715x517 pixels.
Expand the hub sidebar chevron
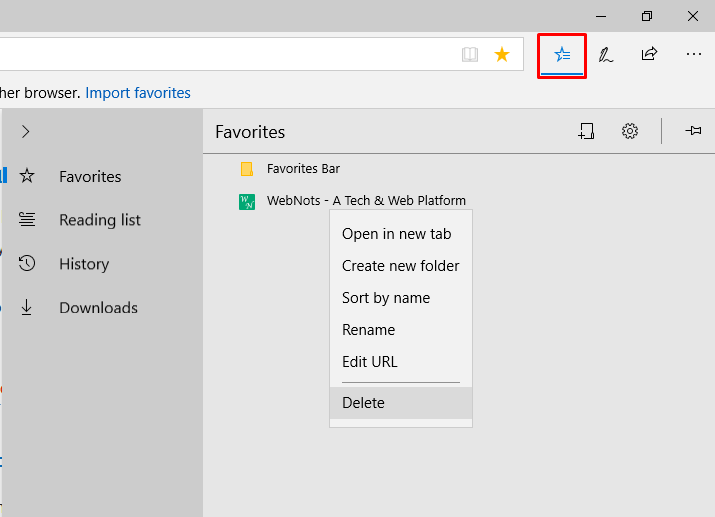26,131
